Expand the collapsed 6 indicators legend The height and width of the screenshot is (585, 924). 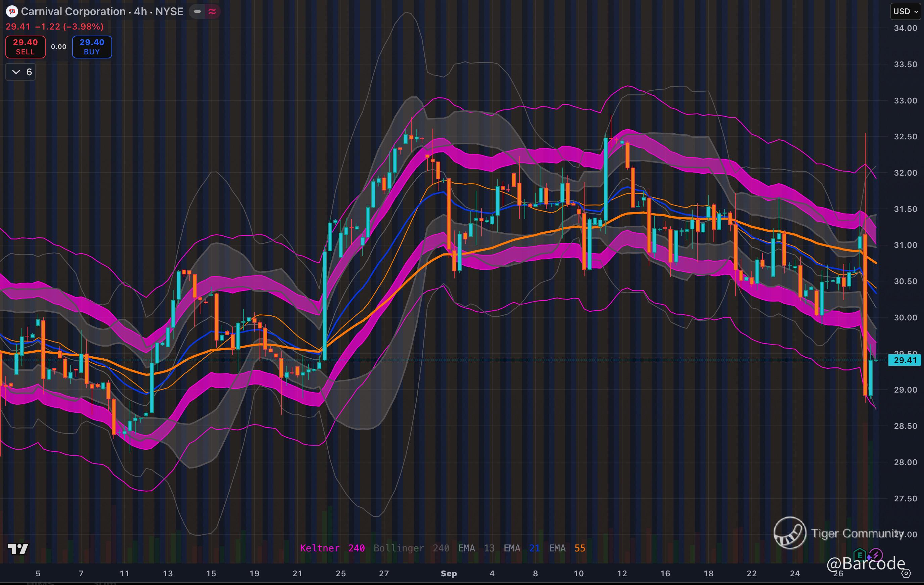(21, 72)
